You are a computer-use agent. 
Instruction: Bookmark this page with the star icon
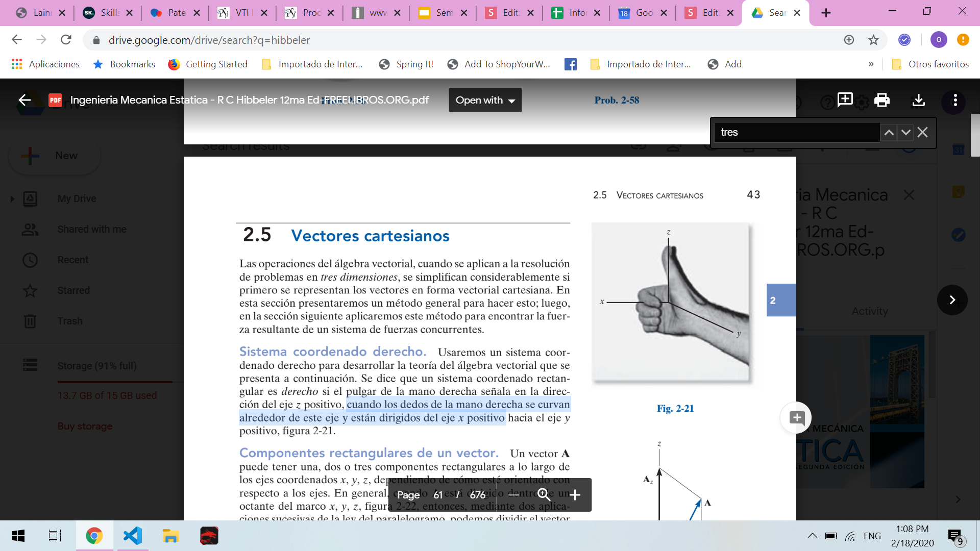point(873,40)
